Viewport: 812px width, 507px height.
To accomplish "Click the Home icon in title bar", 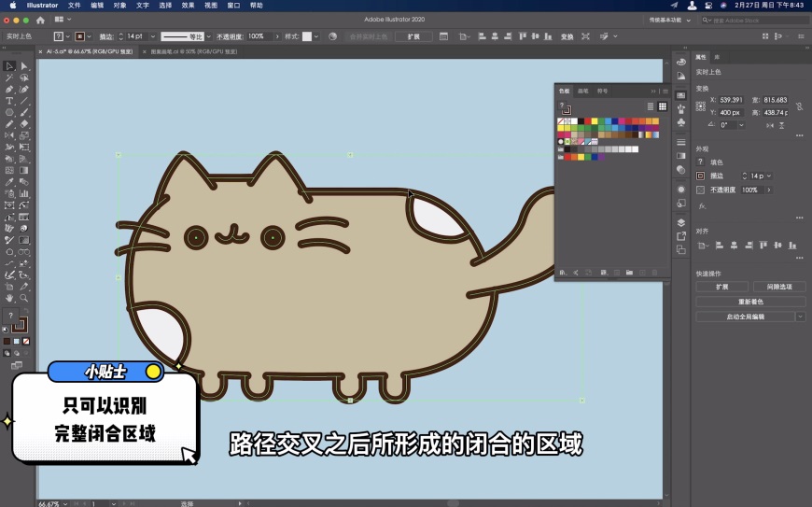I will click(x=40, y=21).
